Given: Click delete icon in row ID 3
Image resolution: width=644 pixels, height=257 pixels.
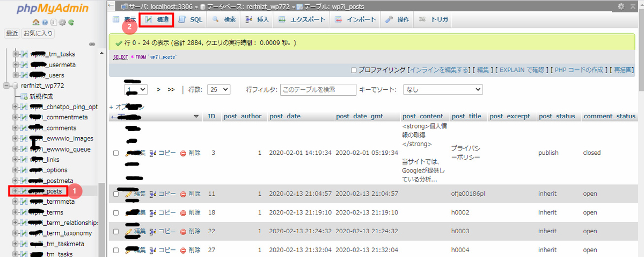Looking at the screenshot, I should pyautogui.click(x=183, y=153).
